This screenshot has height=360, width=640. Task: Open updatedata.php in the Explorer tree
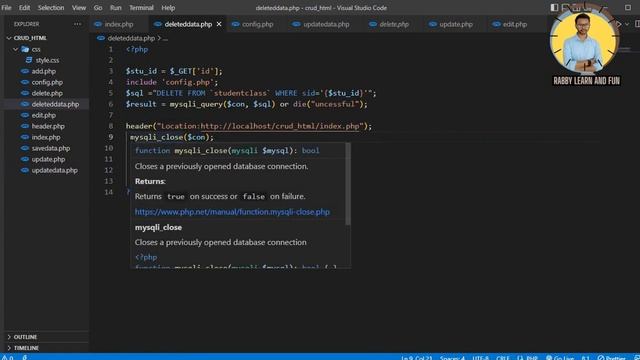(54, 171)
